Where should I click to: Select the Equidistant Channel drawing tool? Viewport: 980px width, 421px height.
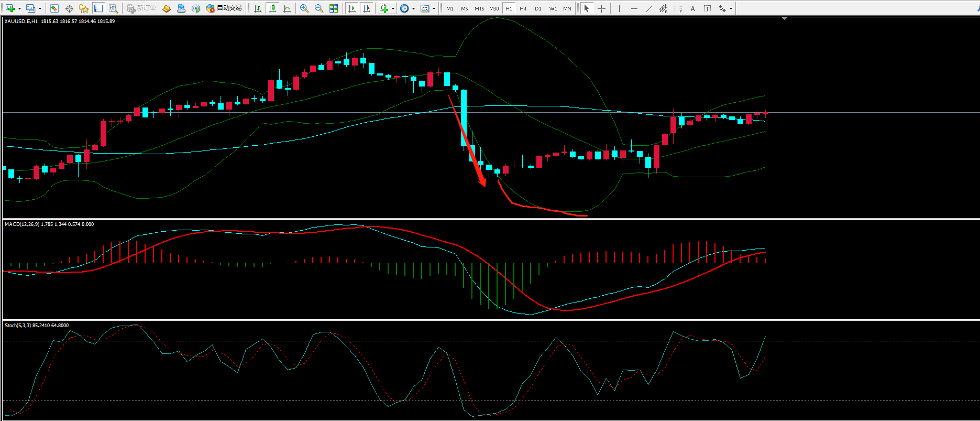point(664,8)
